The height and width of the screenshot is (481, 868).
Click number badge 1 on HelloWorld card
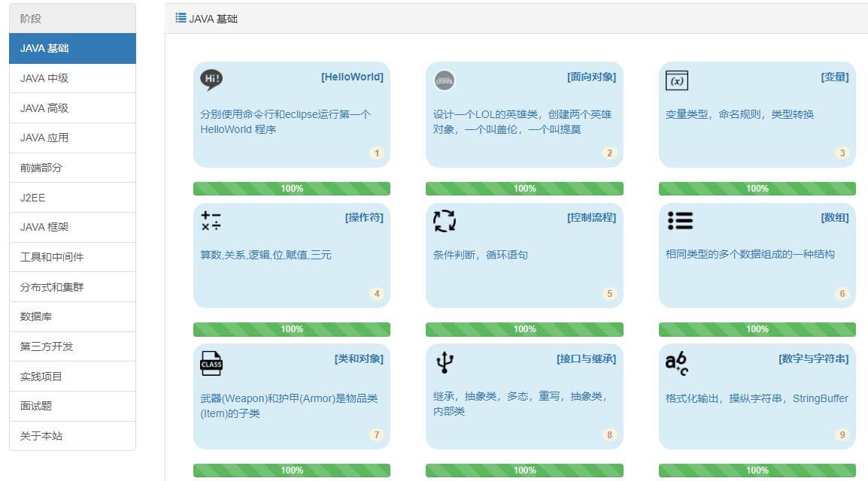377,153
